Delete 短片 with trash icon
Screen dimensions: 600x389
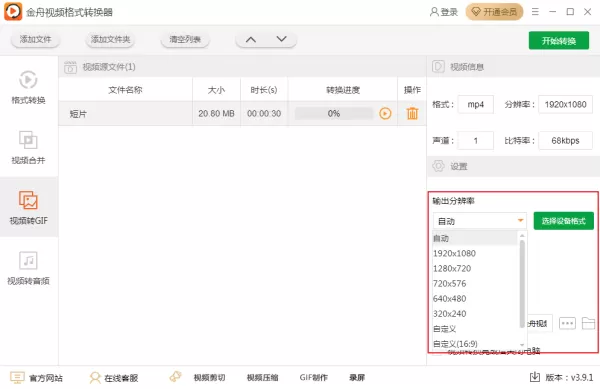point(412,113)
